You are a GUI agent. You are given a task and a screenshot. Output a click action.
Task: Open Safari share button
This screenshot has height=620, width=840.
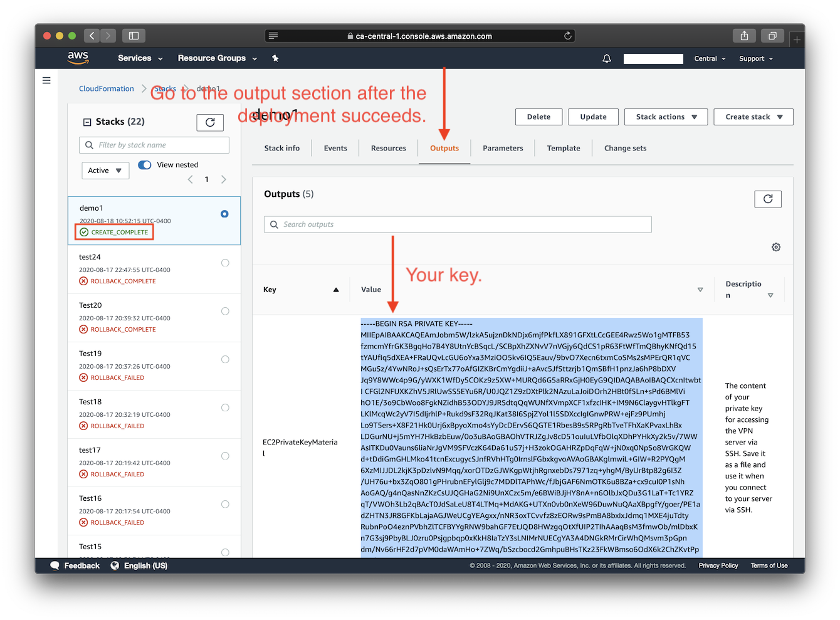(744, 36)
